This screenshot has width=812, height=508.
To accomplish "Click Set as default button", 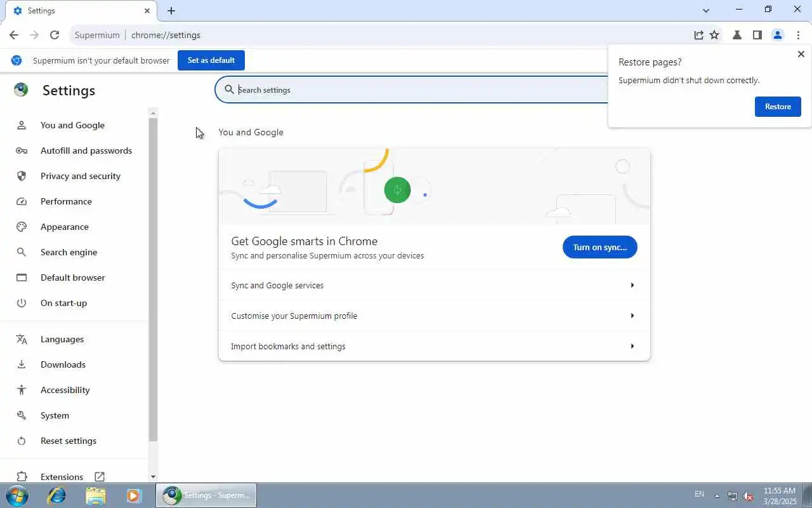I will [x=211, y=60].
